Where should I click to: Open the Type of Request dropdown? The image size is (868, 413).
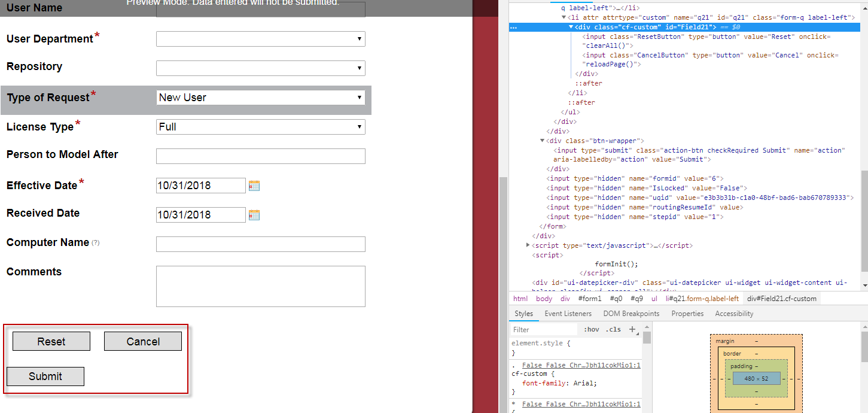[260, 98]
